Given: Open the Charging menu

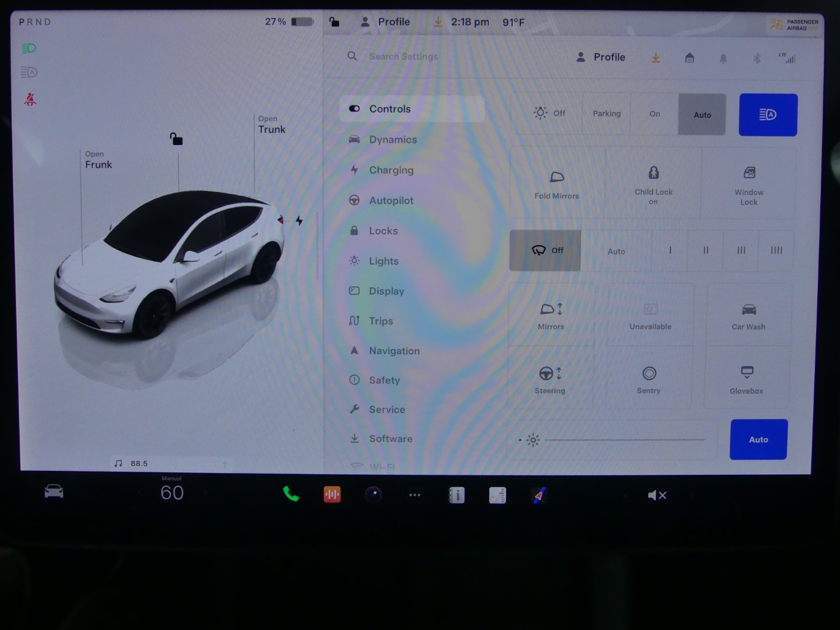Looking at the screenshot, I should pos(381,170).
